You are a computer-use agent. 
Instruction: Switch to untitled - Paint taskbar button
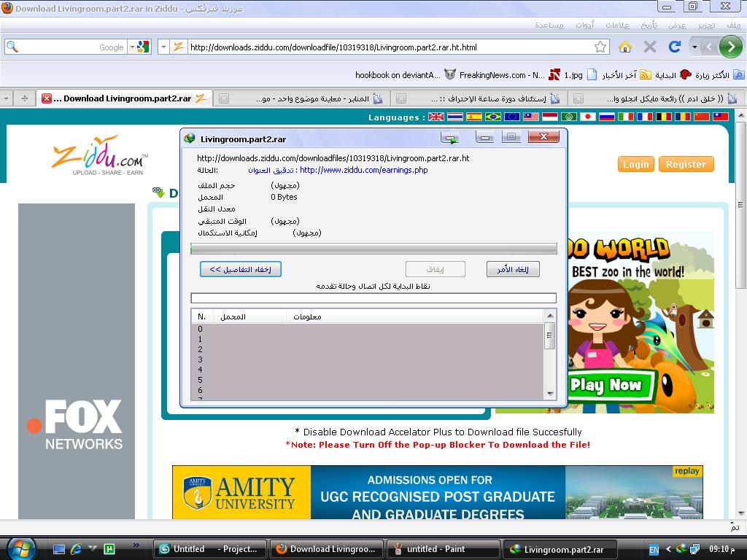click(444, 549)
